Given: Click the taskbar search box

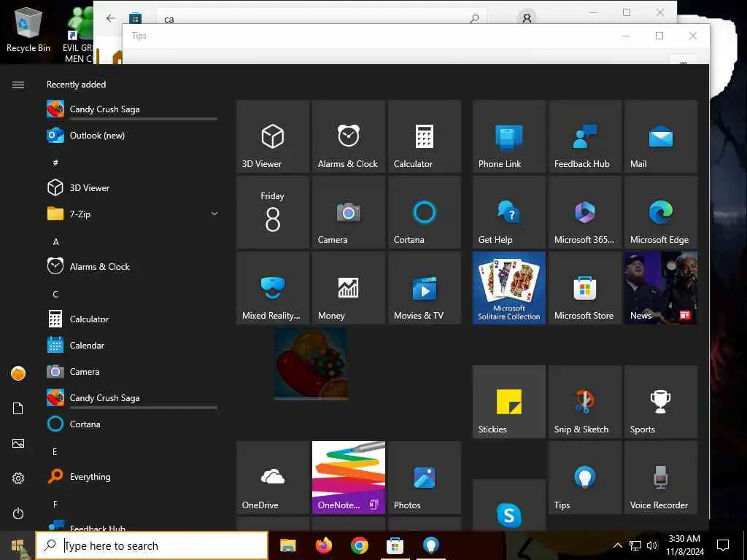Looking at the screenshot, I should click(x=152, y=545).
